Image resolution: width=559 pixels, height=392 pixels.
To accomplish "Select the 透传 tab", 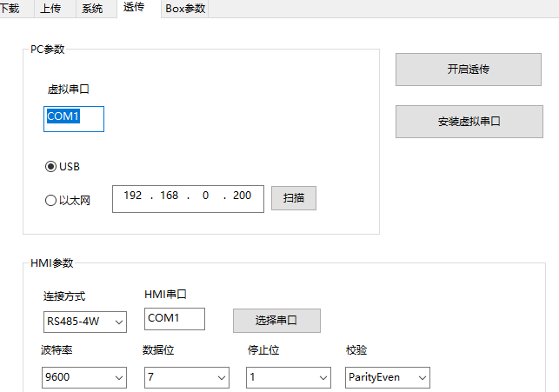I will pos(134,9).
